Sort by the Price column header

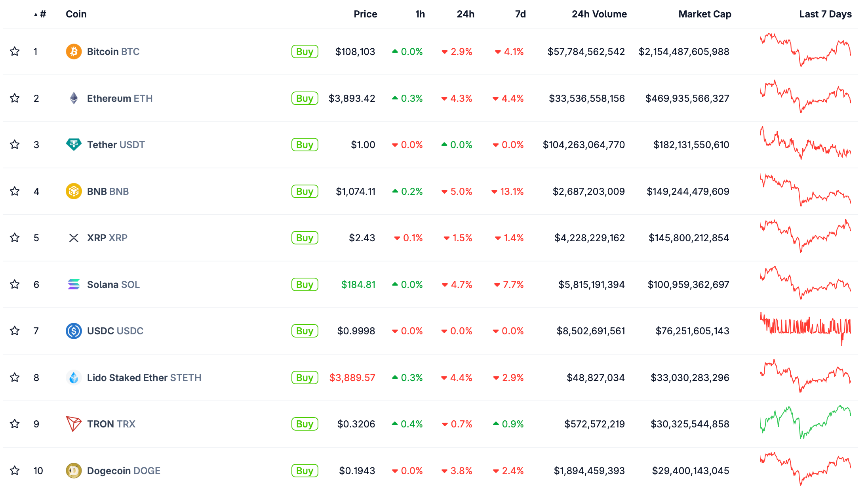[365, 14]
